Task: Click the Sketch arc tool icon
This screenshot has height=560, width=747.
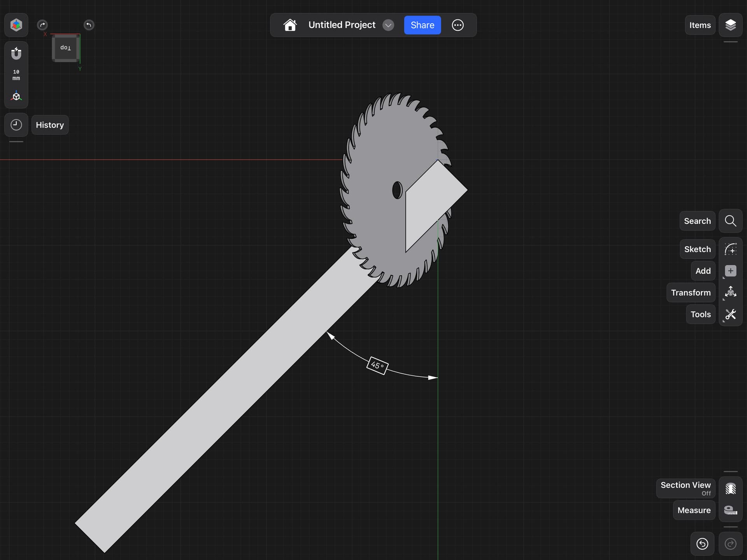Action: click(730, 249)
